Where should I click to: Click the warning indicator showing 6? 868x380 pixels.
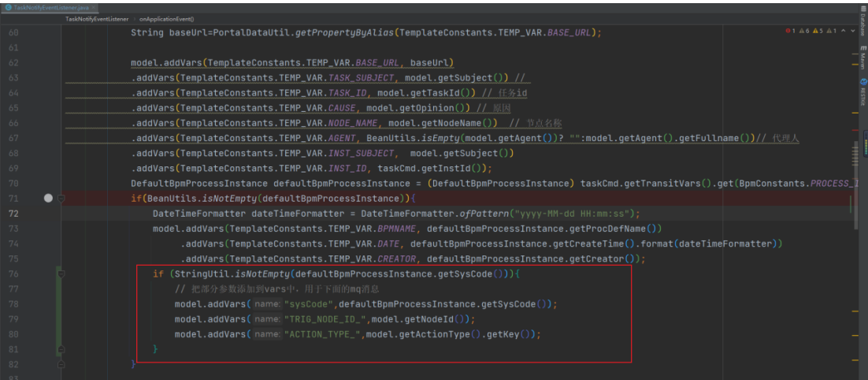coord(803,31)
